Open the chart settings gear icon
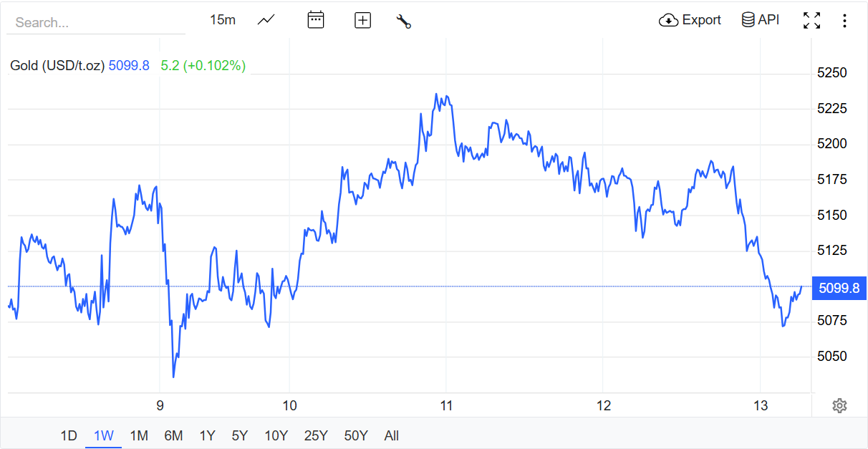 pyautogui.click(x=840, y=406)
